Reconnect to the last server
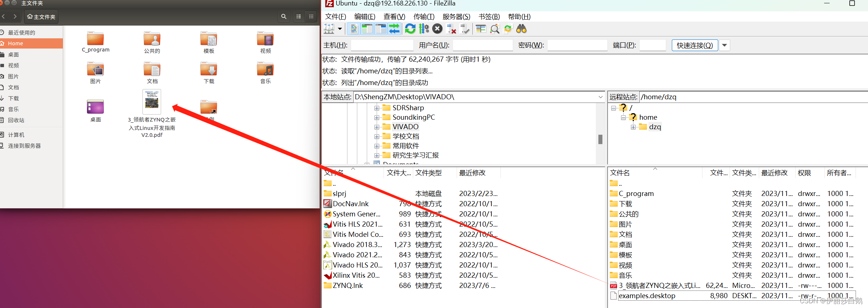868x308 pixels. [465, 29]
